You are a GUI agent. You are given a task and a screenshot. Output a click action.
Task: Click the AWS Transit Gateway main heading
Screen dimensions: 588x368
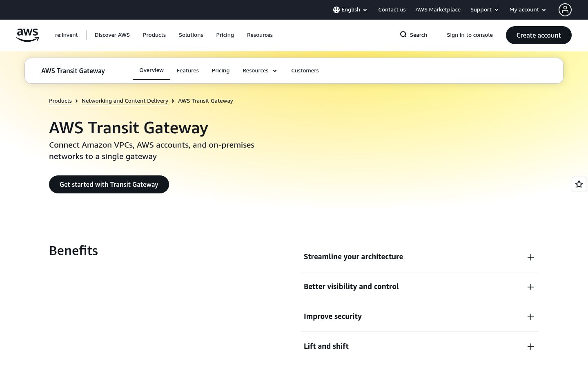pos(129,128)
